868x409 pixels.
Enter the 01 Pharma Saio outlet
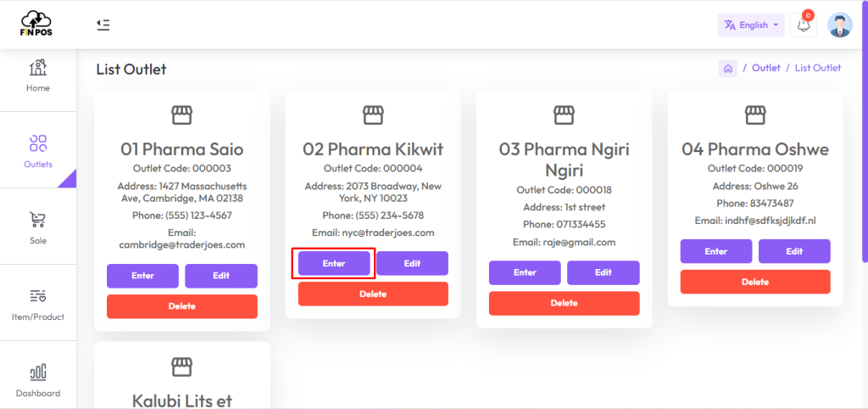click(142, 276)
